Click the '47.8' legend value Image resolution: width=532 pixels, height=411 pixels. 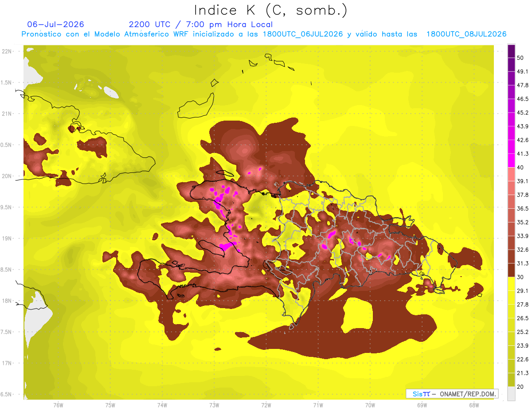tap(523, 85)
